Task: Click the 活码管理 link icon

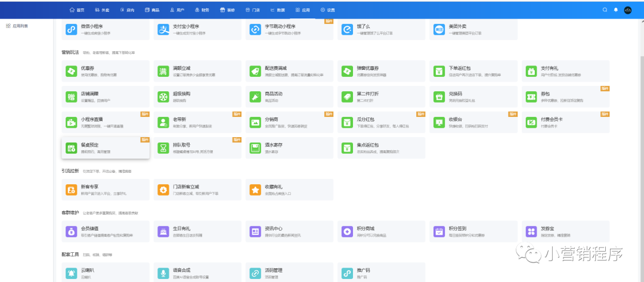Action: pos(255,274)
